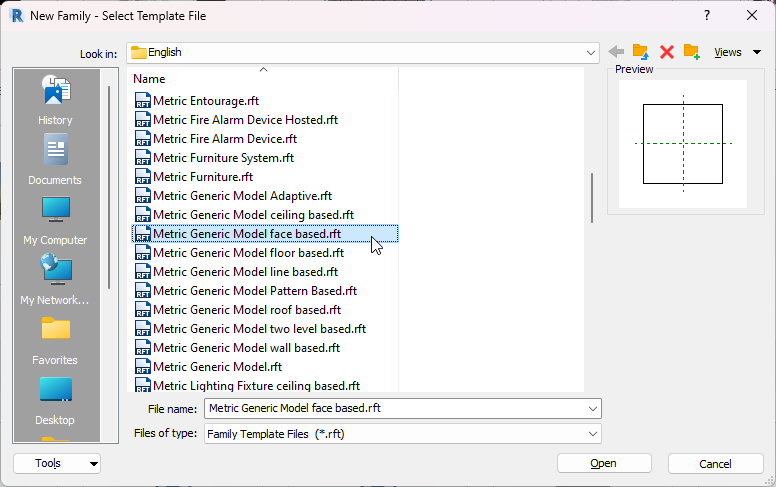Click the English folder icon in Look in

(x=139, y=52)
